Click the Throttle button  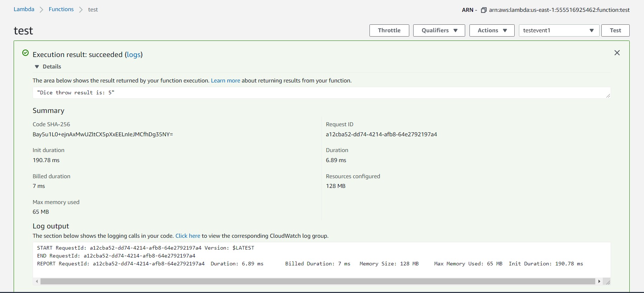[x=389, y=30]
